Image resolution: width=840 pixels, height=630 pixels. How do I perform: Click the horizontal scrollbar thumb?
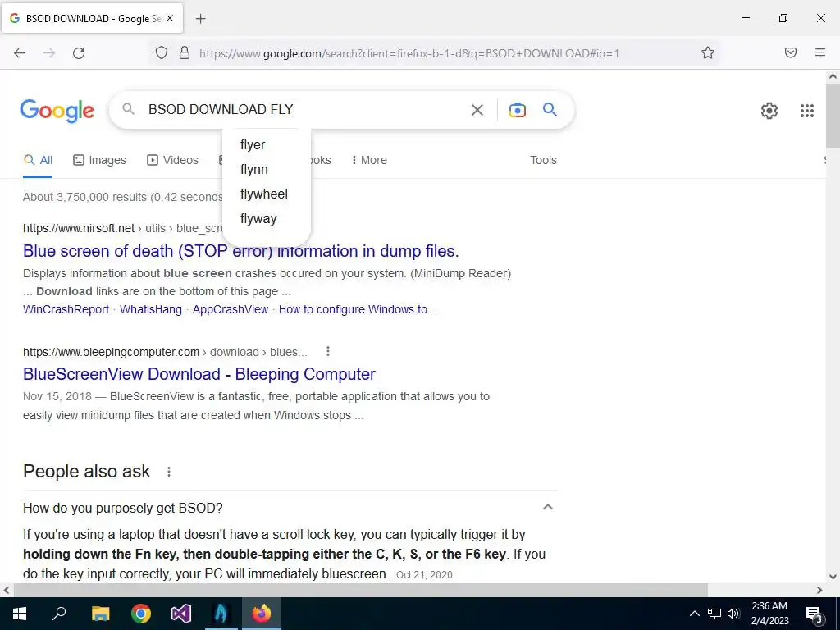point(361,590)
